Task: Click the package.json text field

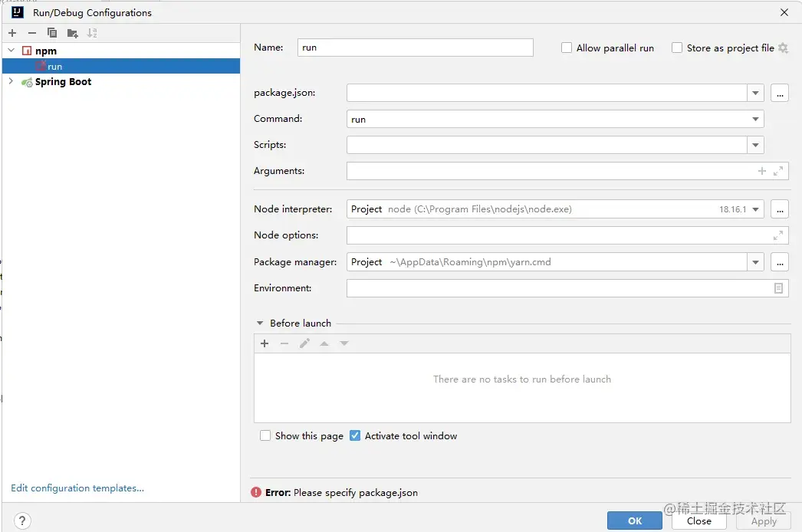Action: pyautogui.click(x=547, y=93)
